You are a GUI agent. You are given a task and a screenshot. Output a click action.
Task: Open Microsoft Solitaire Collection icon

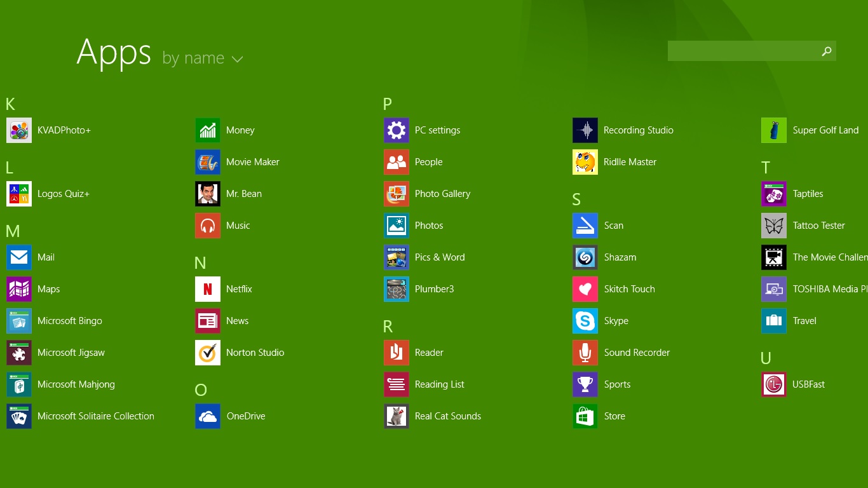19,416
